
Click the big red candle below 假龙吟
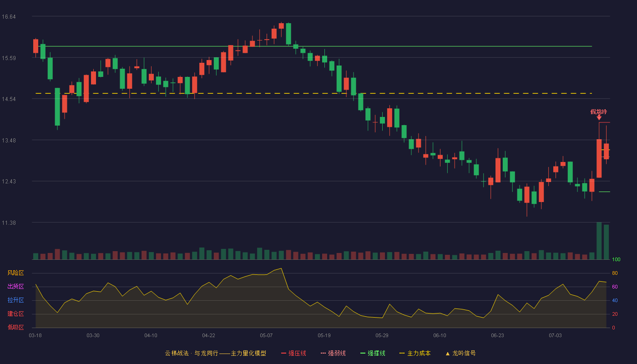point(599,158)
